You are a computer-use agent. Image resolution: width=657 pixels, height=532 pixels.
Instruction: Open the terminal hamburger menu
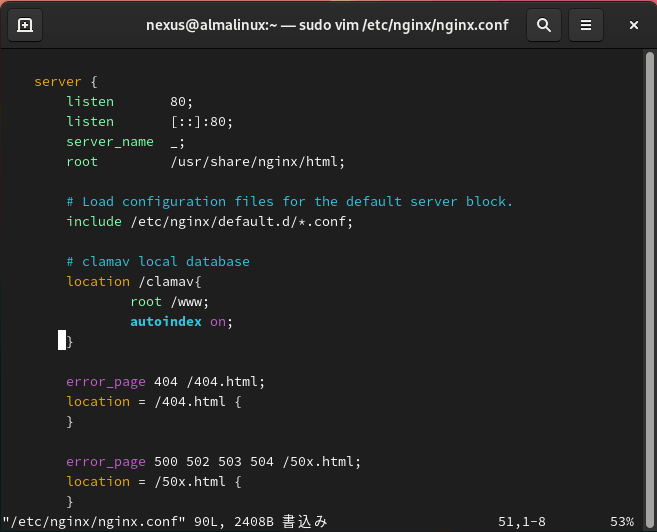pyautogui.click(x=586, y=25)
